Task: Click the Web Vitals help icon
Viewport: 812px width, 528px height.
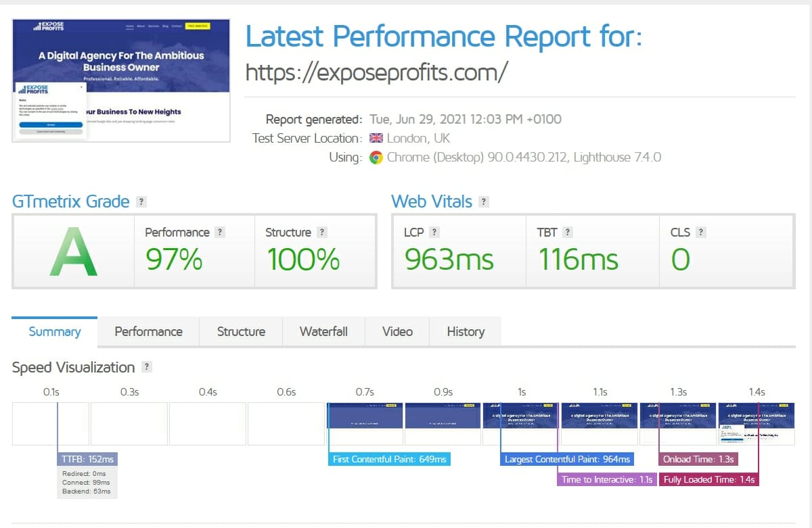Action: [x=483, y=201]
